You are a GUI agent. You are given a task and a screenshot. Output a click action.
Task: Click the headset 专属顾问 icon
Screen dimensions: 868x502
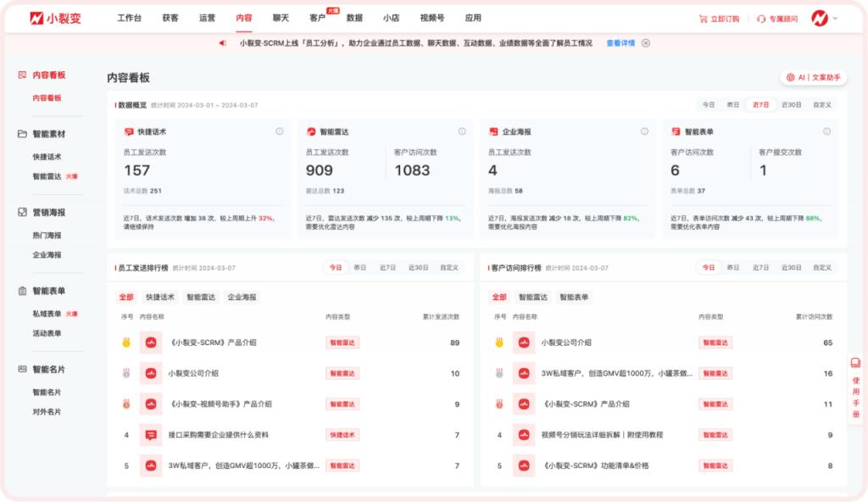pyautogui.click(x=761, y=19)
